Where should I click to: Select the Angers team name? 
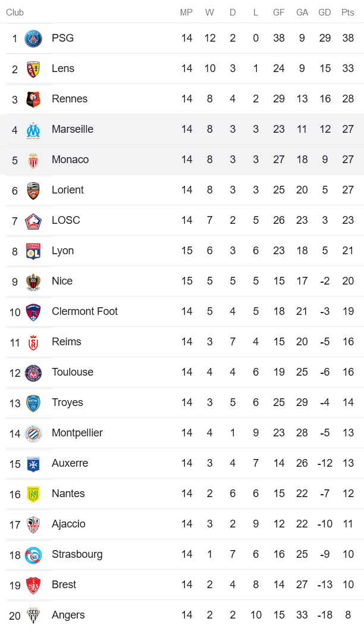[x=68, y=615]
